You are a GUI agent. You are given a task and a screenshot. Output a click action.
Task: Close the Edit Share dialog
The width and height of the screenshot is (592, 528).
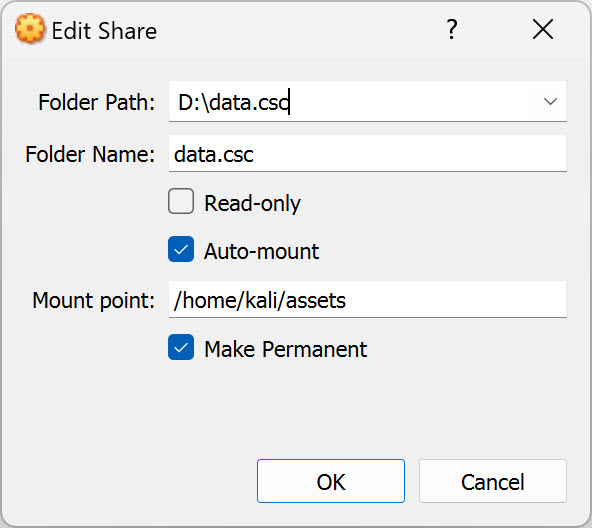coord(543,29)
